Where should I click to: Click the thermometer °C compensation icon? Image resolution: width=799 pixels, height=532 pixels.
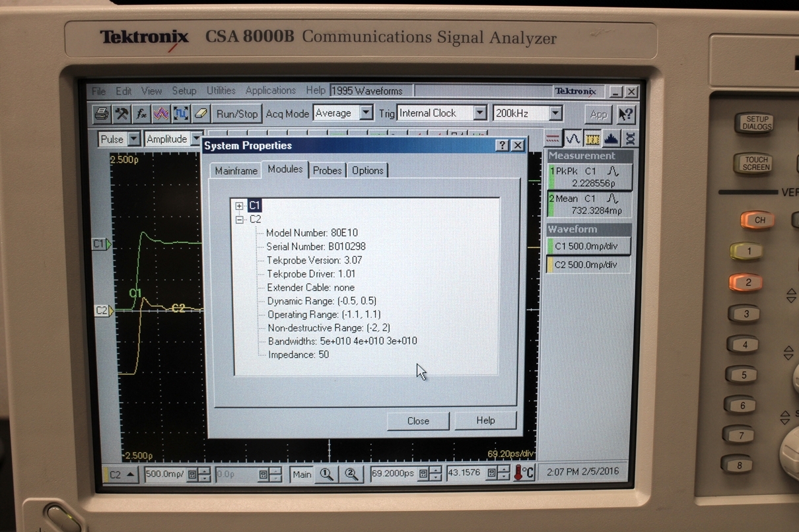point(524,473)
